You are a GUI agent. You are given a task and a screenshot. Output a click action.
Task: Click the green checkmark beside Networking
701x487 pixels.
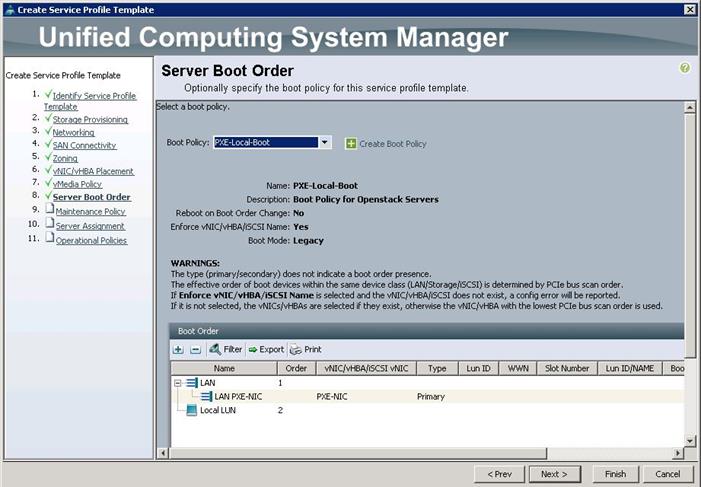[x=48, y=131]
